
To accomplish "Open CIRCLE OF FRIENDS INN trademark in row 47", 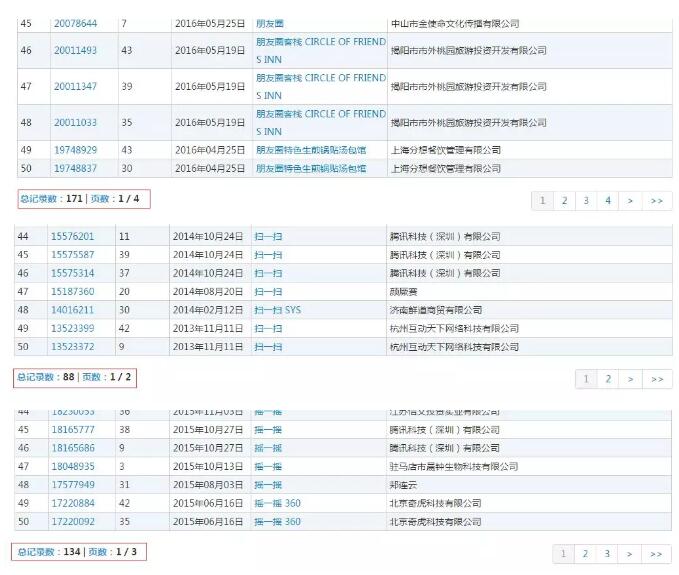I will click(320, 86).
